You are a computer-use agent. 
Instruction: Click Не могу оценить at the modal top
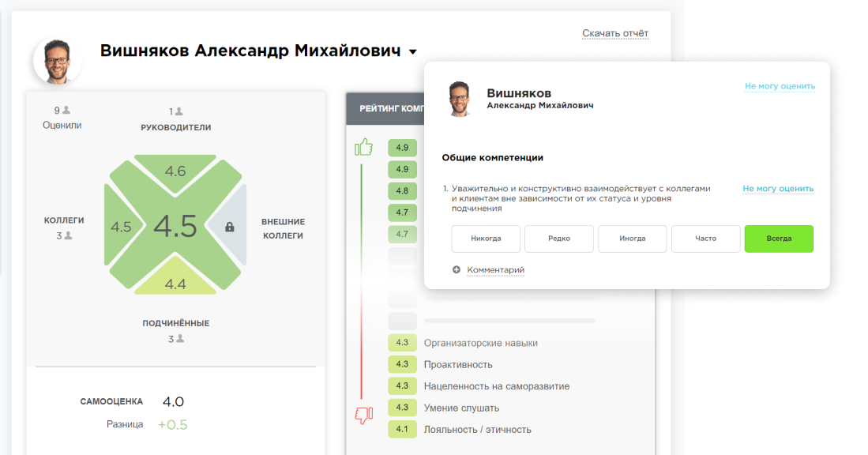click(x=779, y=85)
